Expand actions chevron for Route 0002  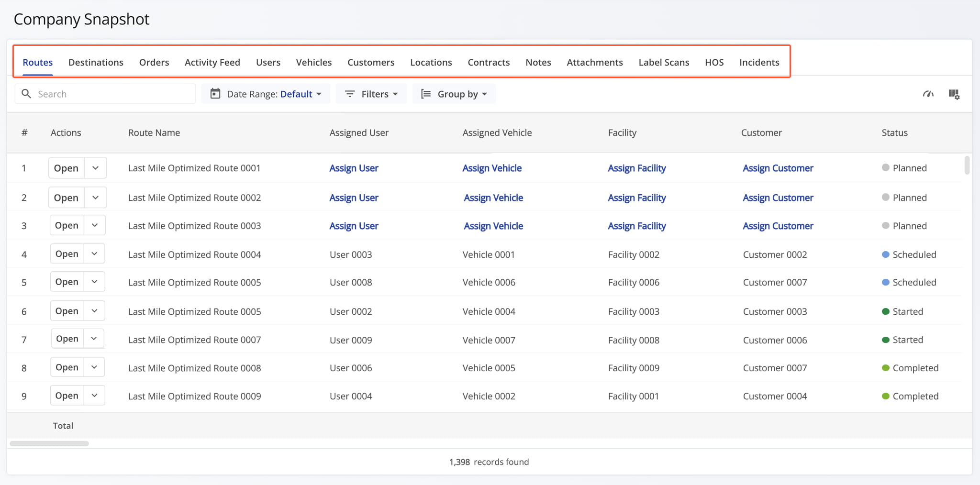pos(95,198)
